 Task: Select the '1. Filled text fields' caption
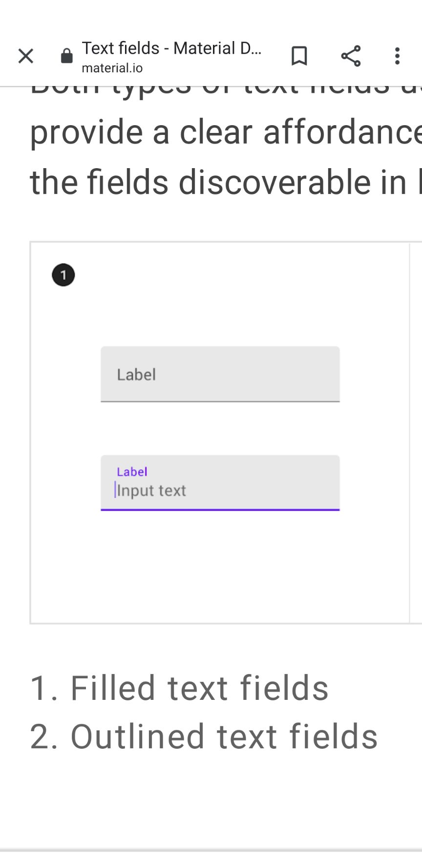click(x=179, y=688)
